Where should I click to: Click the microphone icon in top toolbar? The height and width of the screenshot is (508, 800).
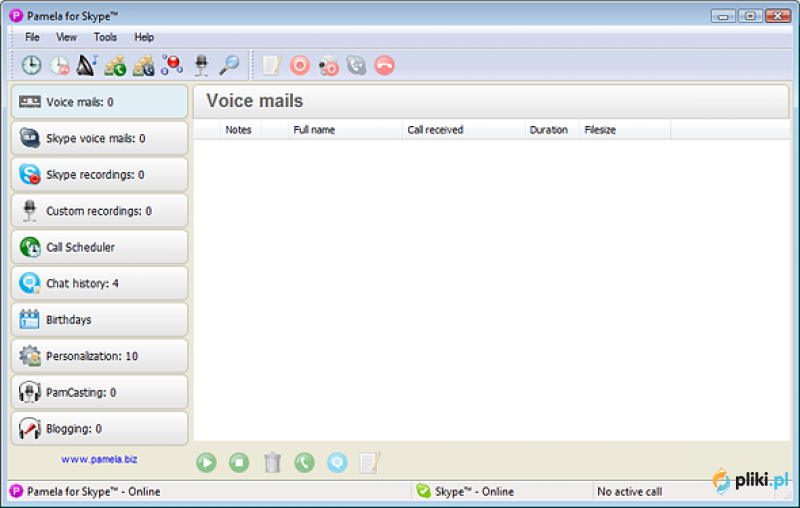point(202,65)
